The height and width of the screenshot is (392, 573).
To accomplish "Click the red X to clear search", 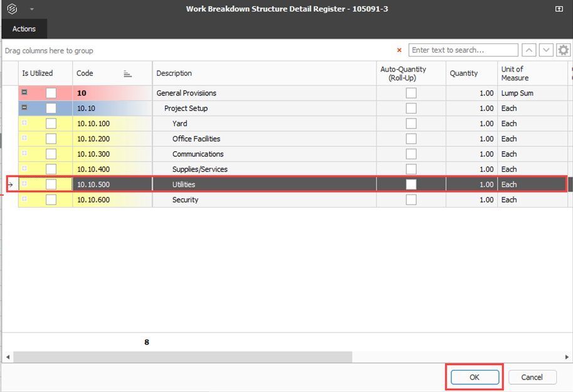I will pyautogui.click(x=399, y=50).
